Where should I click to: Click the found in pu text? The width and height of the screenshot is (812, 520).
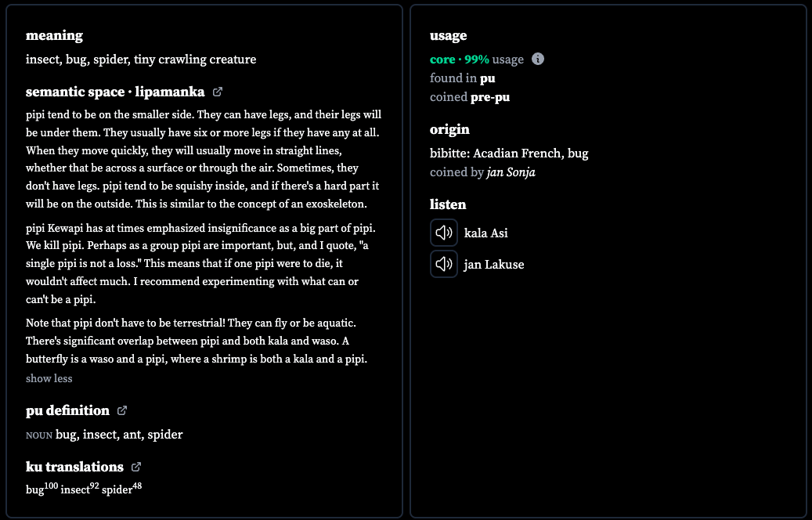(463, 78)
